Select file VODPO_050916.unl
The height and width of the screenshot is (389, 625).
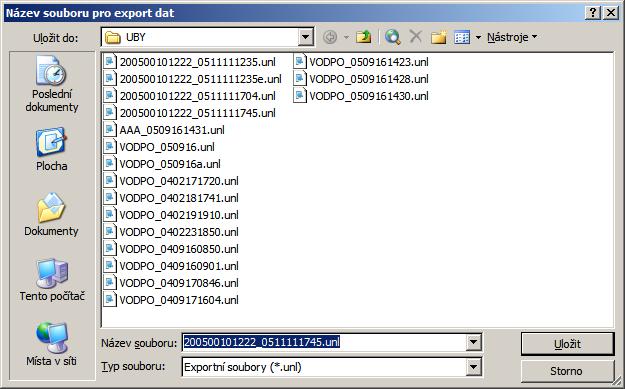coord(167,147)
